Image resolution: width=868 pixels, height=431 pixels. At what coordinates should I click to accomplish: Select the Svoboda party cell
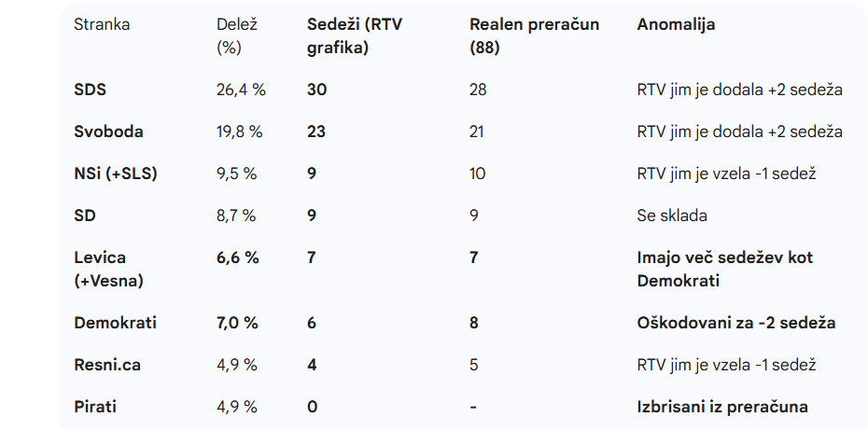[x=108, y=132]
